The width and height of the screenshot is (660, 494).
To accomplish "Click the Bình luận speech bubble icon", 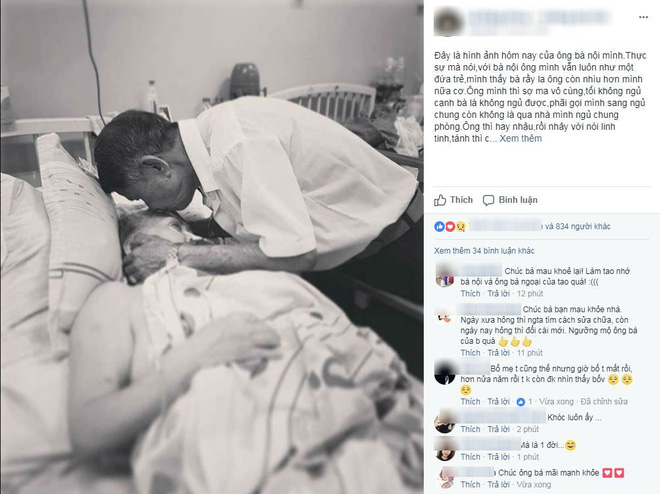I will click(x=488, y=200).
